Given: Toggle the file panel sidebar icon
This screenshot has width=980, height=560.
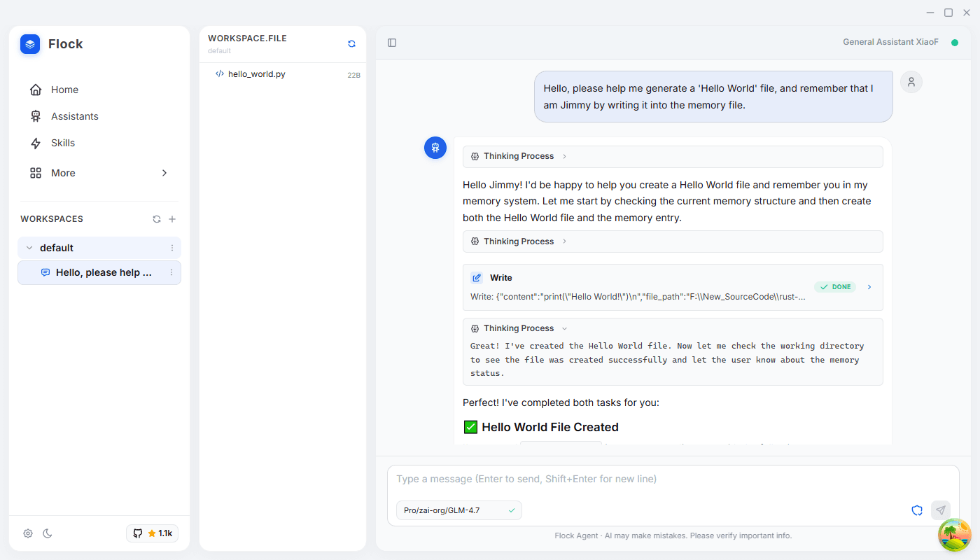Looking at the screenshot, I should [392, 43].
